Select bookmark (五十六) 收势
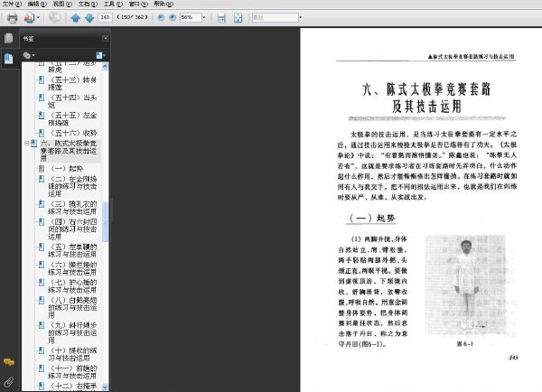 tap(73, 133)
